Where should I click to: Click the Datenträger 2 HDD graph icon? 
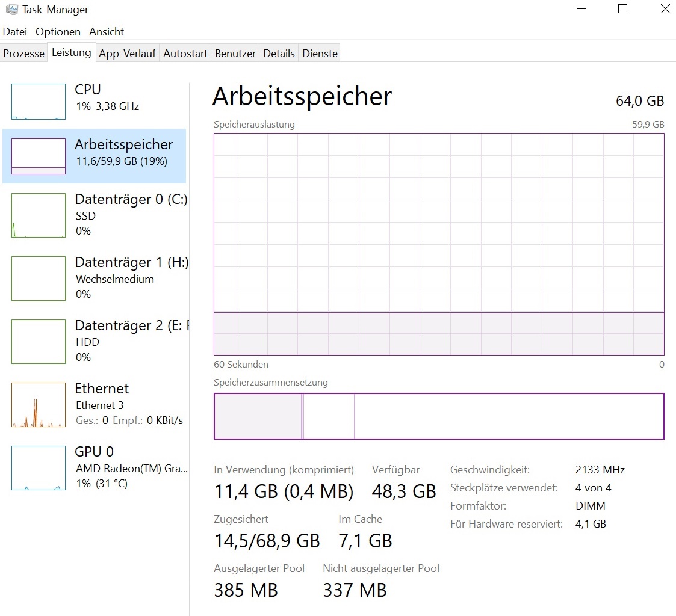click(39, 342)
